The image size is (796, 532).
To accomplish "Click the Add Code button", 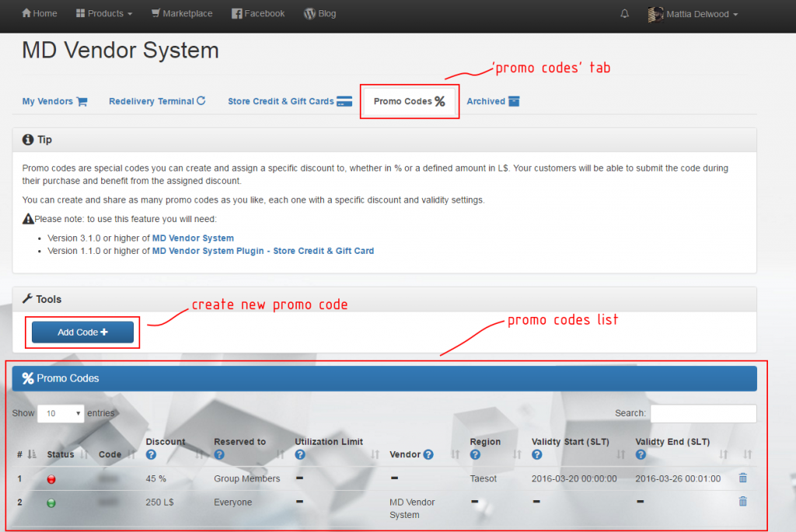I will tap(82, 332).
